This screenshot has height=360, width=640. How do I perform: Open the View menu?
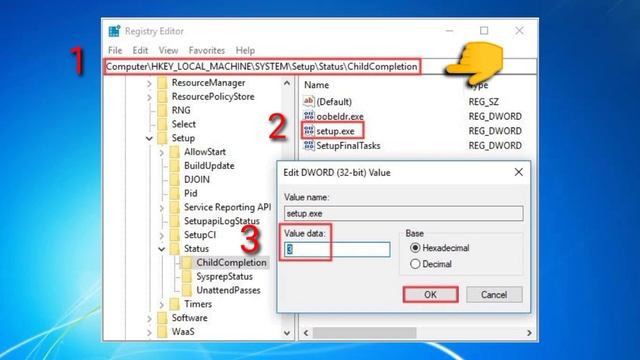[168, 50]
